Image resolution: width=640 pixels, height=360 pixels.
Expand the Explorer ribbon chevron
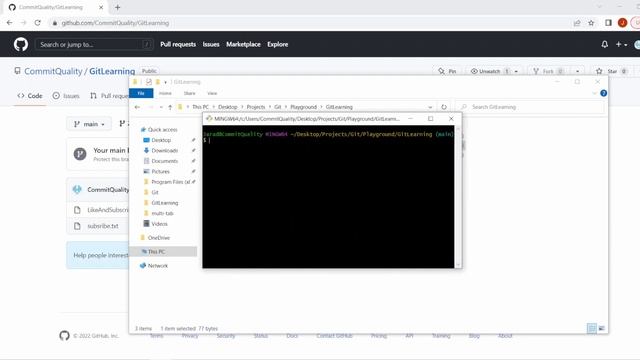594,93
